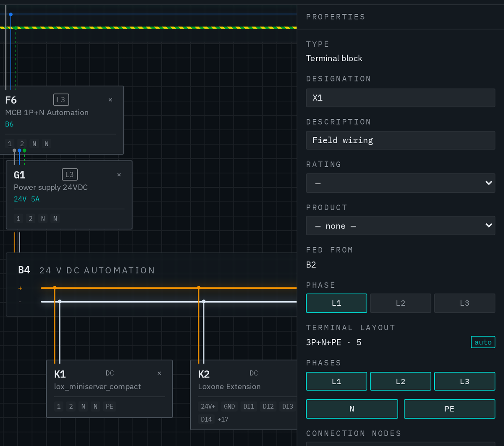Select terminal 2 on K1 miniserver
The height and width of the screenshot is (446, 504).
(x=71, y=406)
